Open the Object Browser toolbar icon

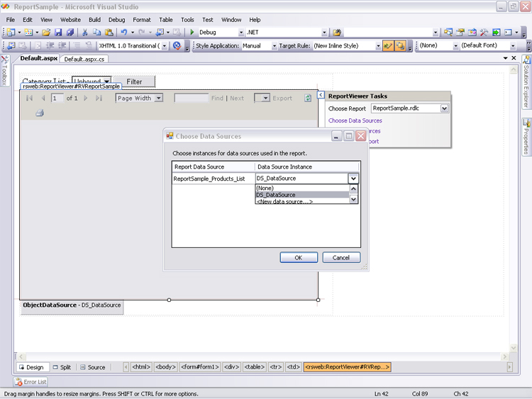472,32
